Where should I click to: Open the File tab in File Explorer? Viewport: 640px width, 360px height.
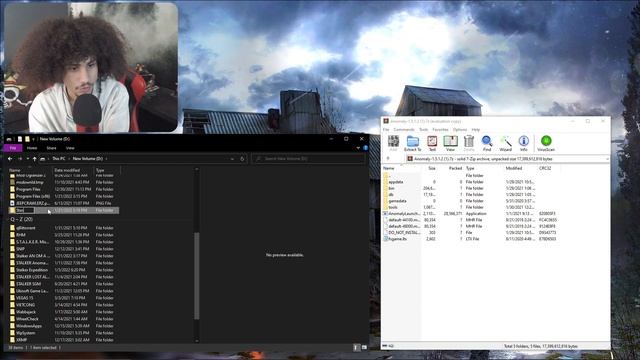(13, 148)
